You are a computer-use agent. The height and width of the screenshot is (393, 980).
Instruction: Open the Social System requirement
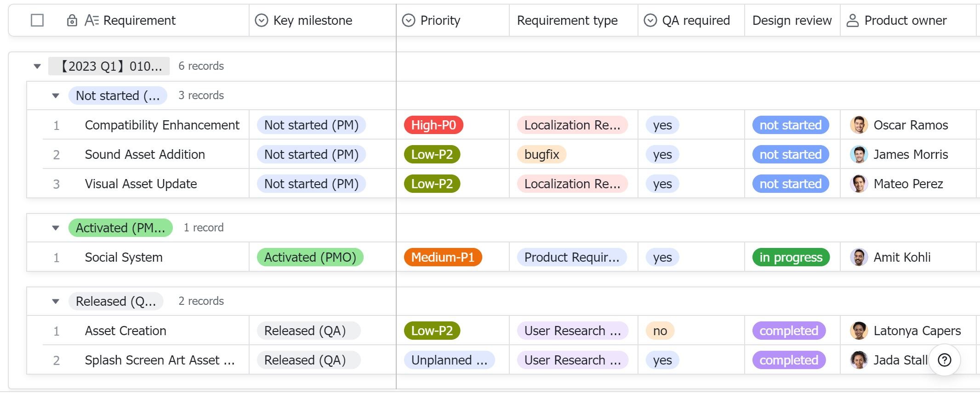pos(124,257)
